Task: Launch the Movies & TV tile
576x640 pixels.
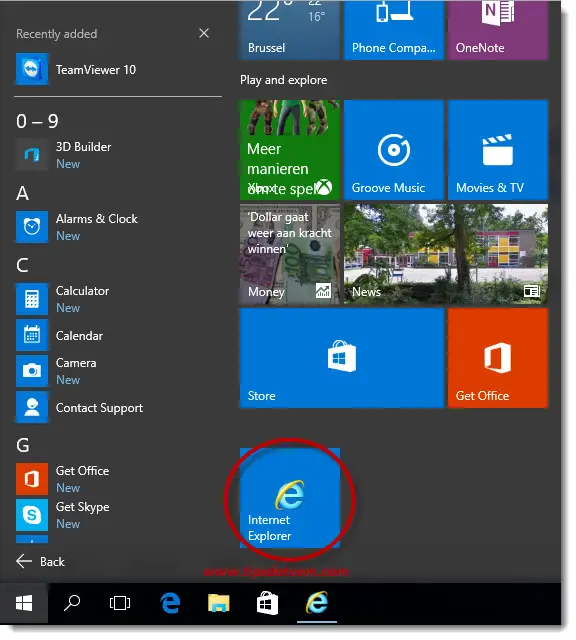Action: tap(498, 150)
